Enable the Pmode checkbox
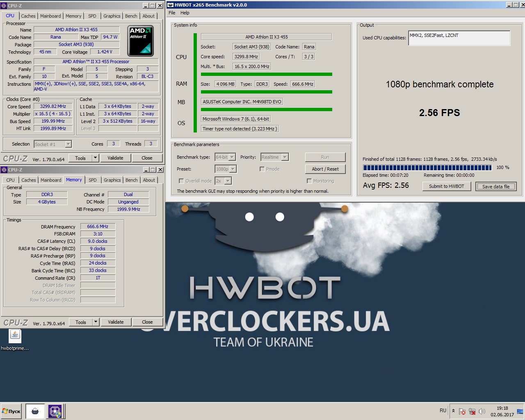Viewport: 525px width, 420px height. click(262, 169)
